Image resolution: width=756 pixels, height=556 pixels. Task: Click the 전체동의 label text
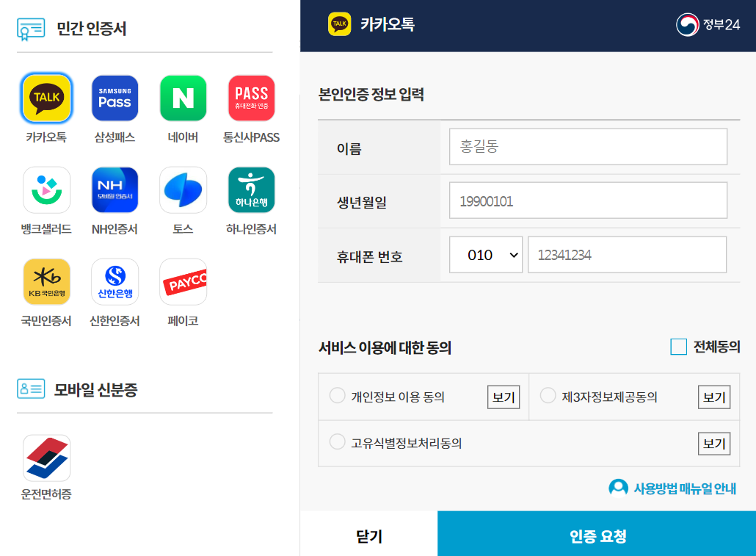tap(716, 347)
